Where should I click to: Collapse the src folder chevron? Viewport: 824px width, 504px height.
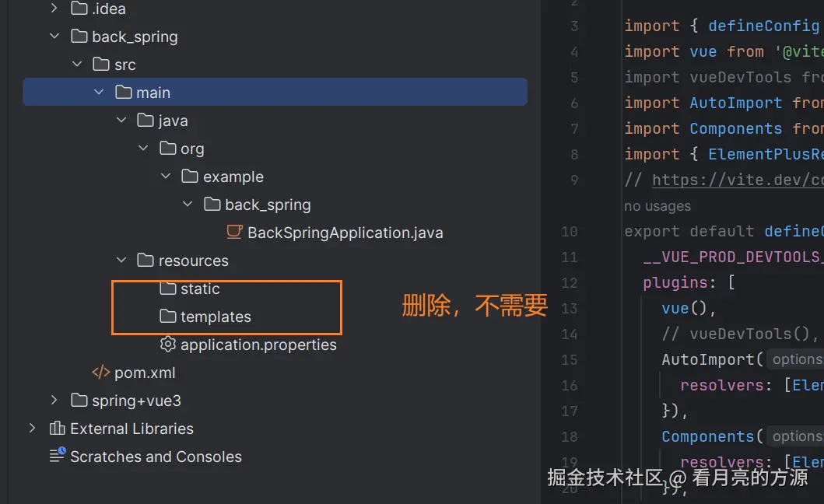[x=76, y=65]
